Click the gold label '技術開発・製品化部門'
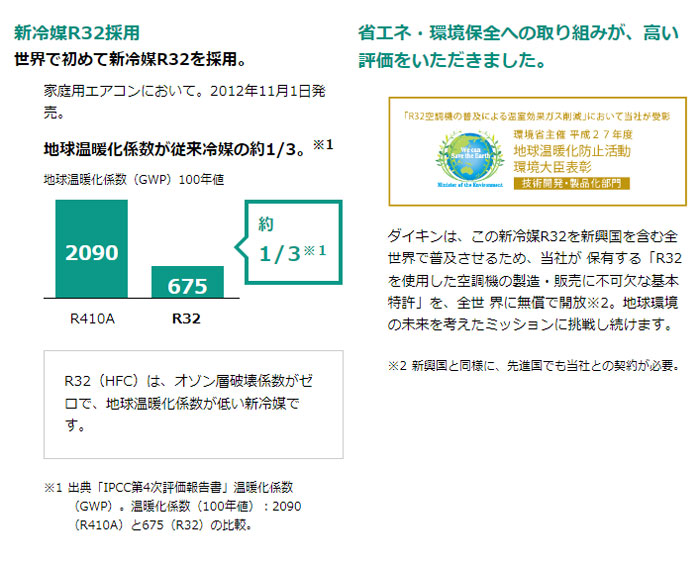Image resolution: width=700 pixels, height=568 pixels. [x=571, y=184]
